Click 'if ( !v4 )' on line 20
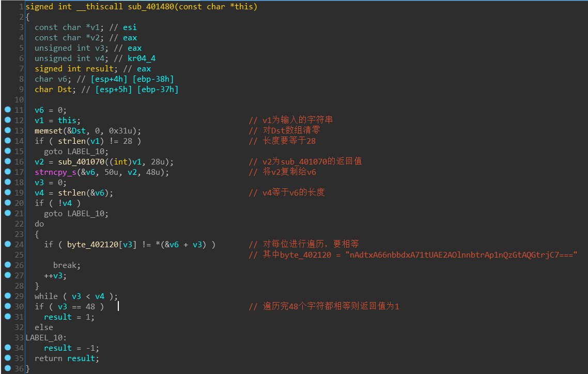588x374 pixels. (57, 203)
